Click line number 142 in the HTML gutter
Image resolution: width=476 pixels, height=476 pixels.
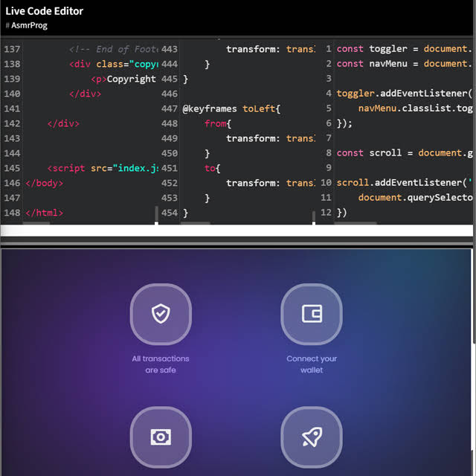click(x=12, y=123)
